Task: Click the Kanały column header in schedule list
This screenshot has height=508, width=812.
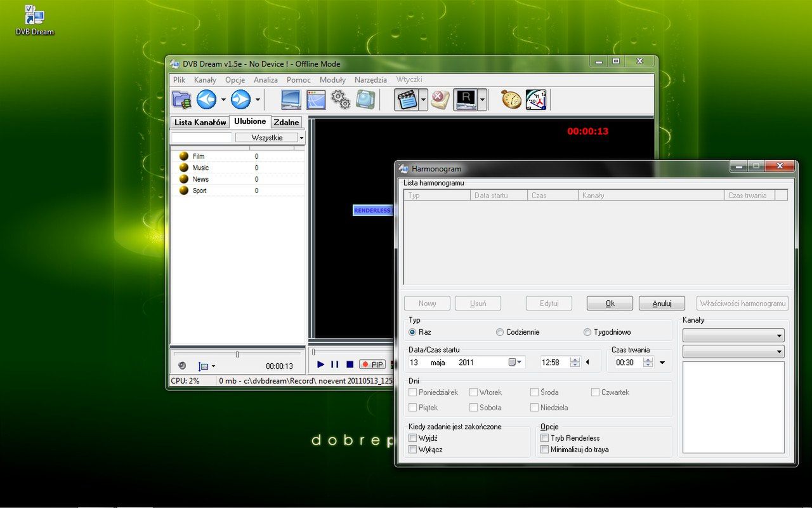Action: click(651, 196)
